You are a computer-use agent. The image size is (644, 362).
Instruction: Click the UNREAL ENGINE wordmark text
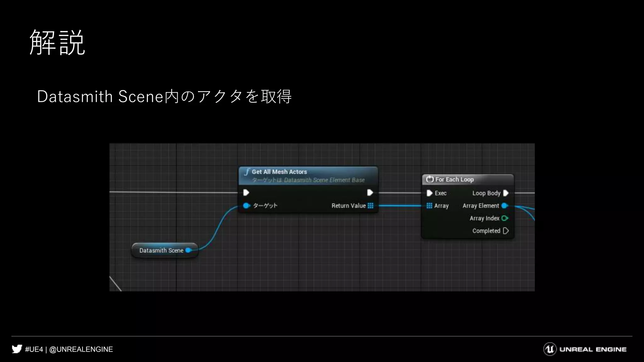click(x=593, y=349)
